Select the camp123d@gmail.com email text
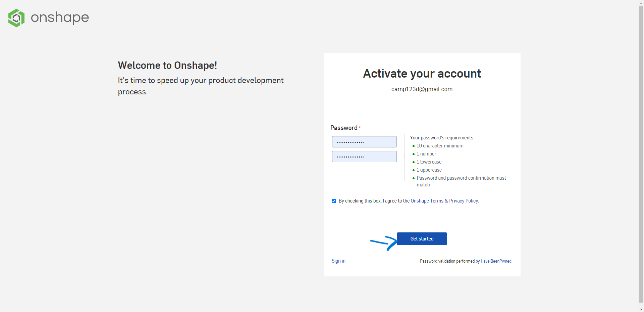644x312 pixels. (x=422, y=89)
